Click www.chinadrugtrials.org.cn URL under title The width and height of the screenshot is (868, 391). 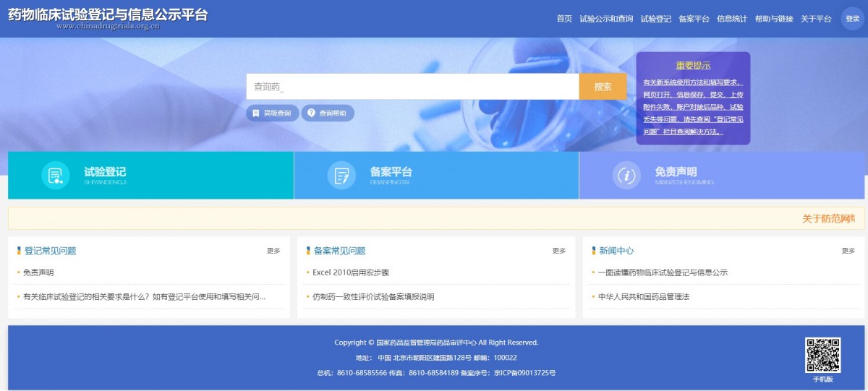pyautogui.click(x=108, y=26)
